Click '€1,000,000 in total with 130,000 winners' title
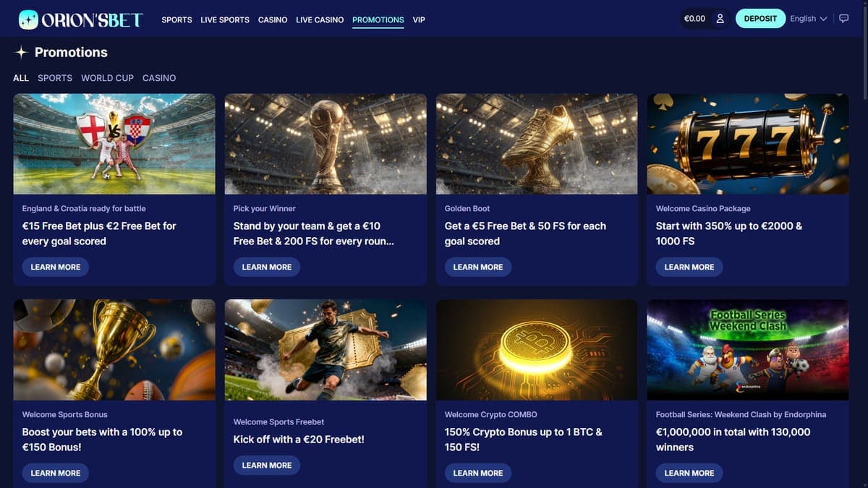This screenshot has width=868, height=488. click(x=733, y=440)
